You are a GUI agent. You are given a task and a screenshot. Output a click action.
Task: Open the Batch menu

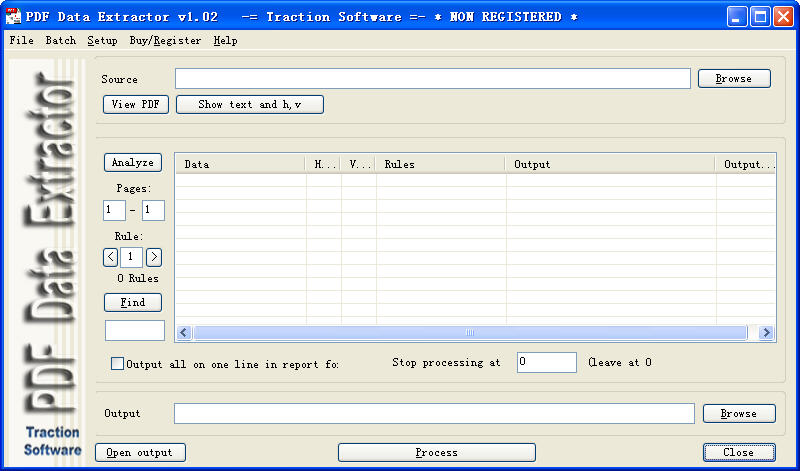click(60, 41)
